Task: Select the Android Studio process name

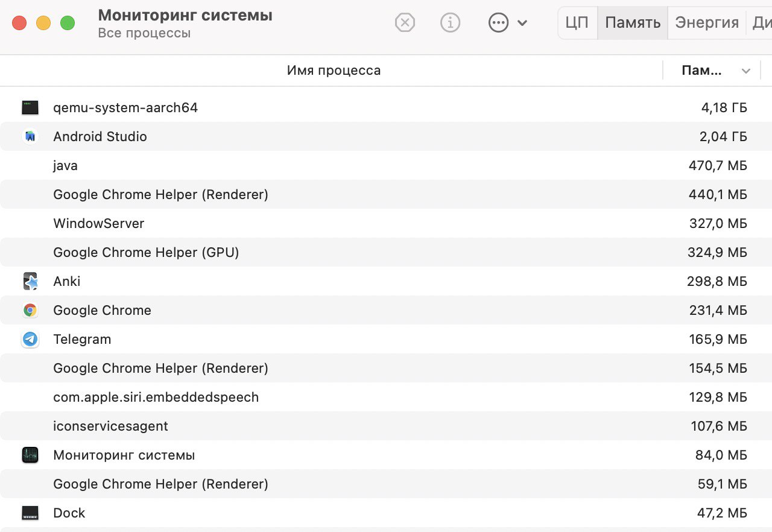Action: (100, 136)
